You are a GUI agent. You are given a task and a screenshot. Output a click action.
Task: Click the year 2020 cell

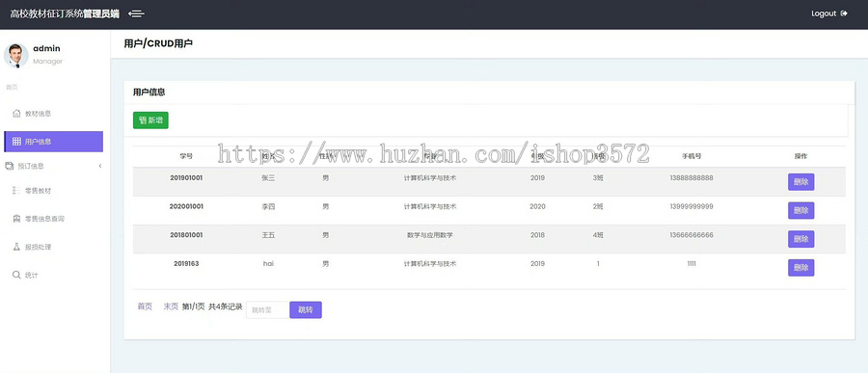pyautogui.click(x=537, y=206)
